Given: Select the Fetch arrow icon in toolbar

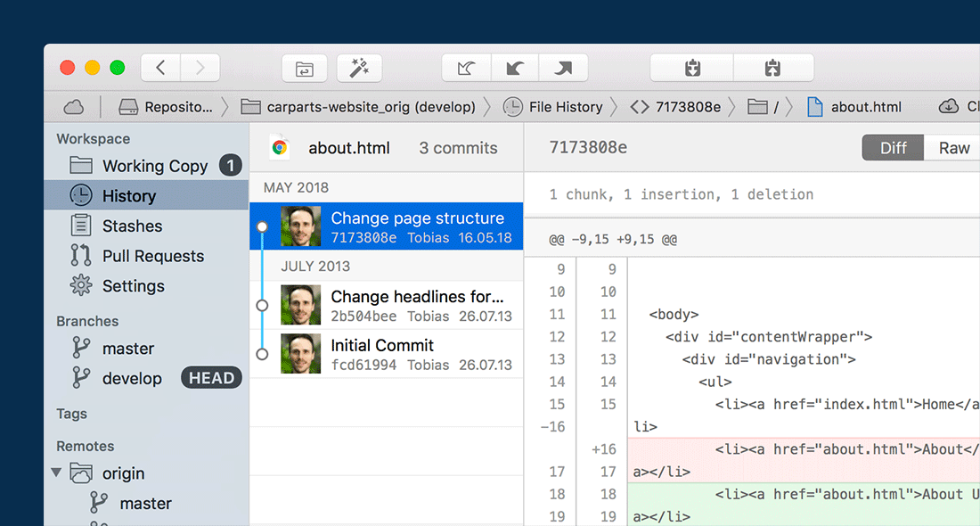Looking at the screenshot, I should (467, 68).
